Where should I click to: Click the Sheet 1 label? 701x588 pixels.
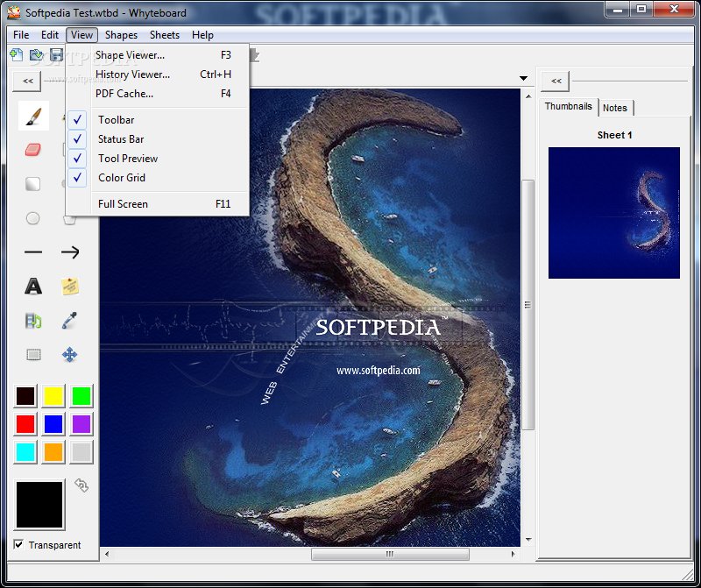[x=615, y=135]
